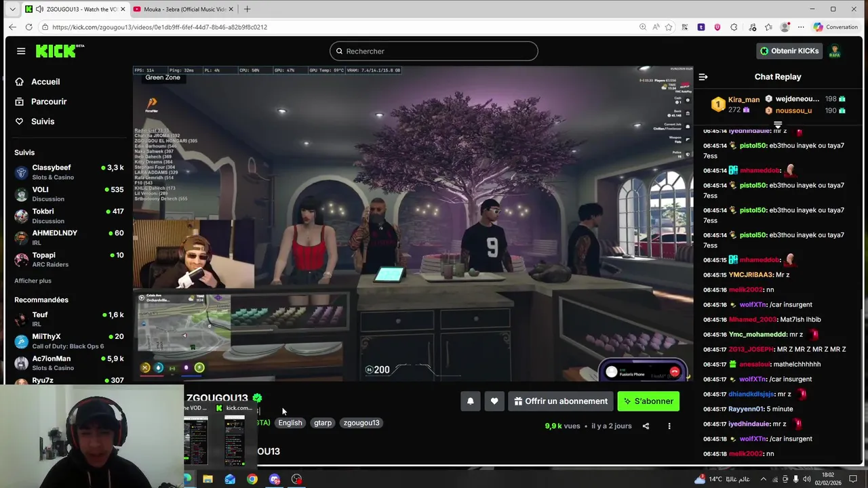
Task: Open video more options menu
Action: (669, 426)
